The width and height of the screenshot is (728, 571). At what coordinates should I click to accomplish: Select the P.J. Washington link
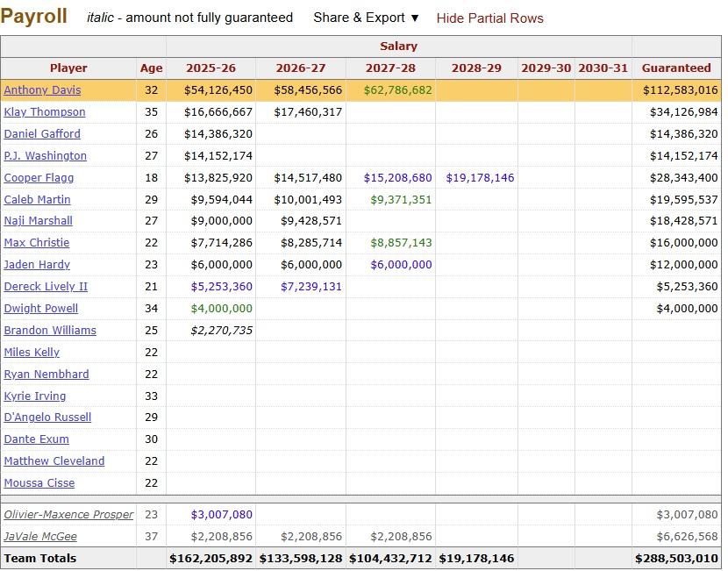pyautogui.click(x=46, y=156)
